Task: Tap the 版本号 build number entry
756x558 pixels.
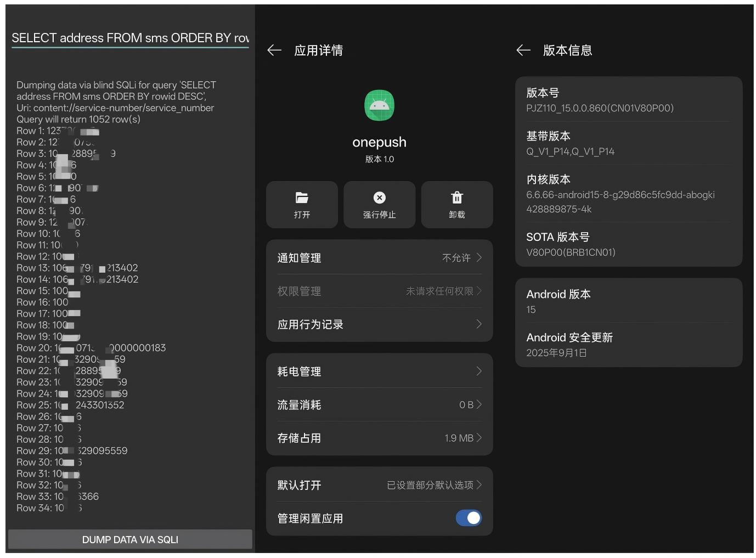Action: coord(628,100)
